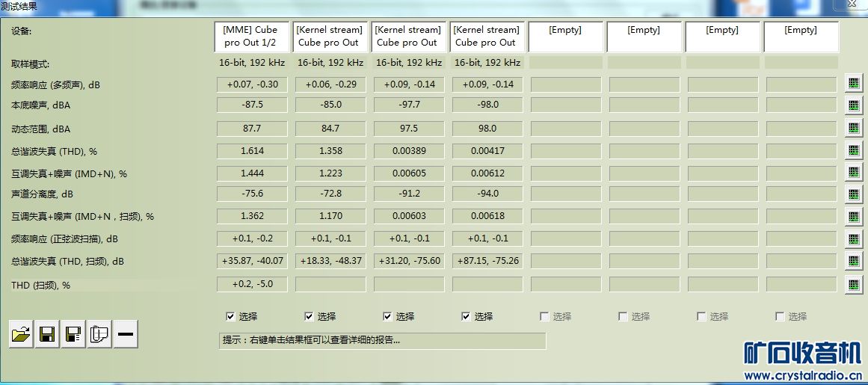Click the 1.362 swept IMD cell
Image resolution: width=868 pixels, height=385 pixels.
[x=253, y=216]
